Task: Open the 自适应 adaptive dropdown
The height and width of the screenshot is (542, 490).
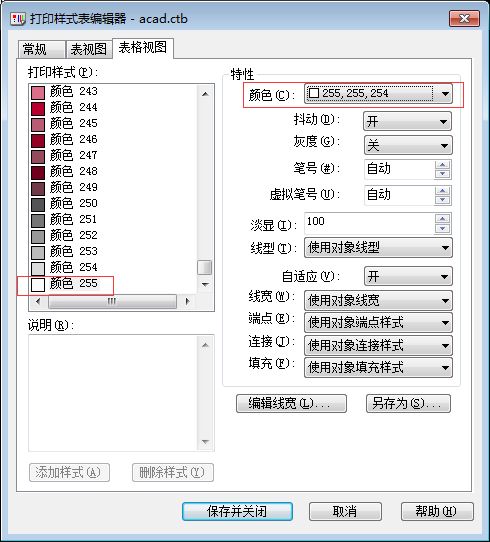Action: 408,276
